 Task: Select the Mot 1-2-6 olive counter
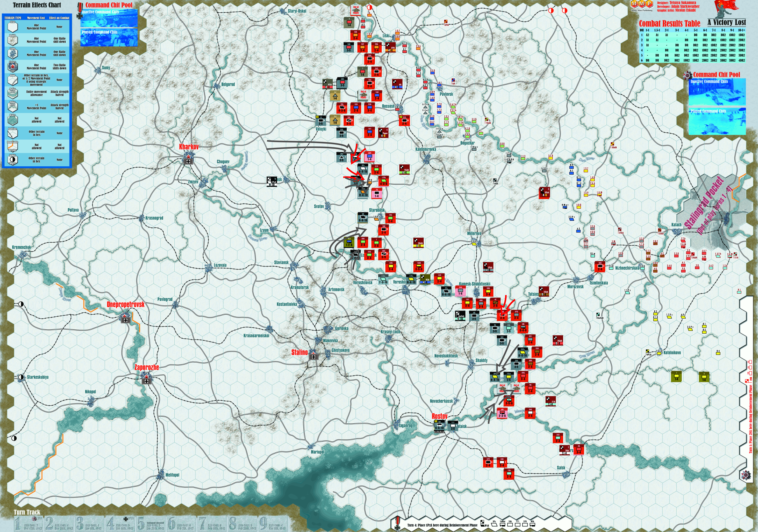tap(349, 242)
